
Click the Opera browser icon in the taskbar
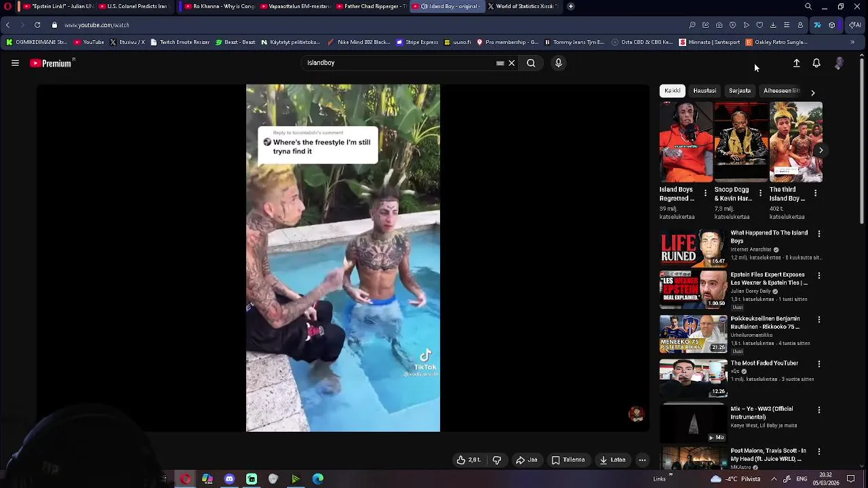point(185,479)
